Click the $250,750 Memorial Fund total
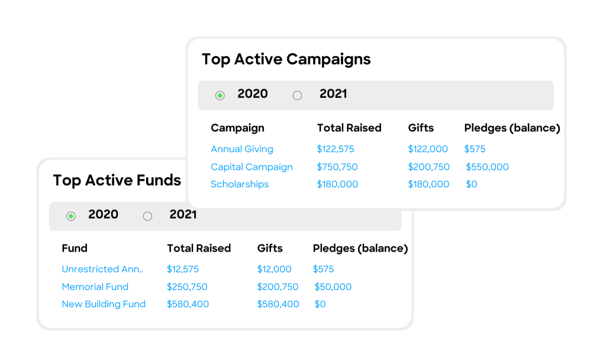 [187, 286]
